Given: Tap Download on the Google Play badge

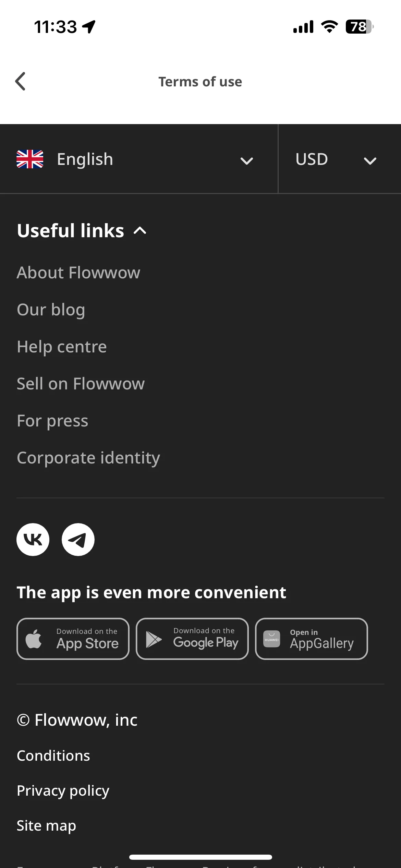Looking at the screenshot, I should 192,639.
